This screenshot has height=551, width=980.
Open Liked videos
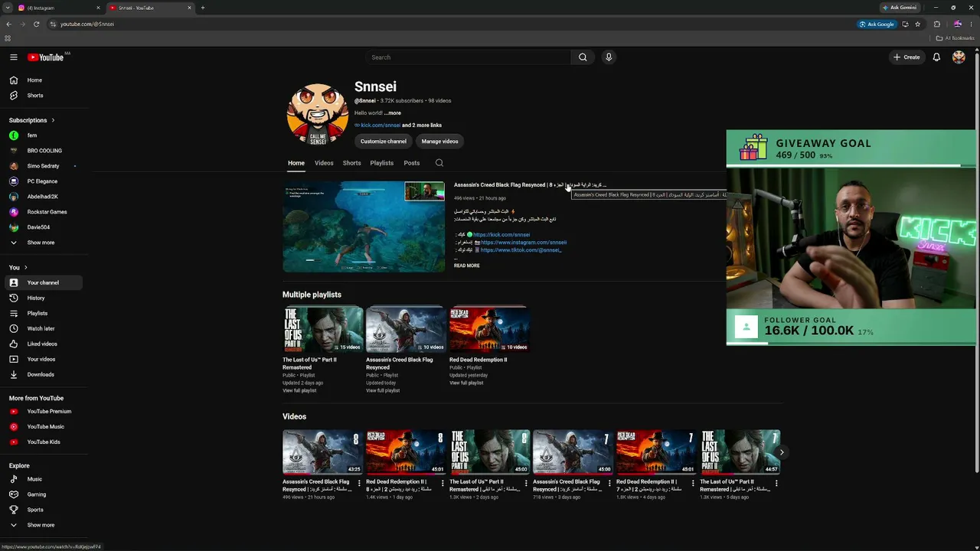point(43,344)
